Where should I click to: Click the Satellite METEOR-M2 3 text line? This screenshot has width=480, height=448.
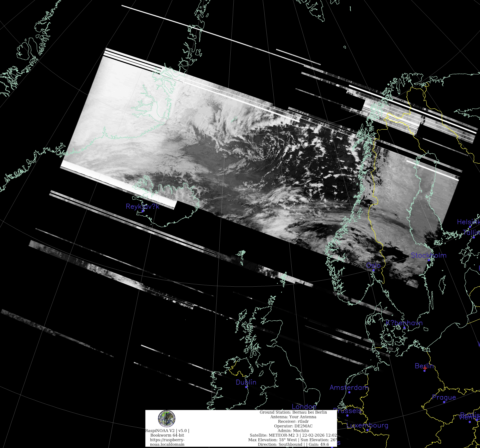click(x=293, y=435)
